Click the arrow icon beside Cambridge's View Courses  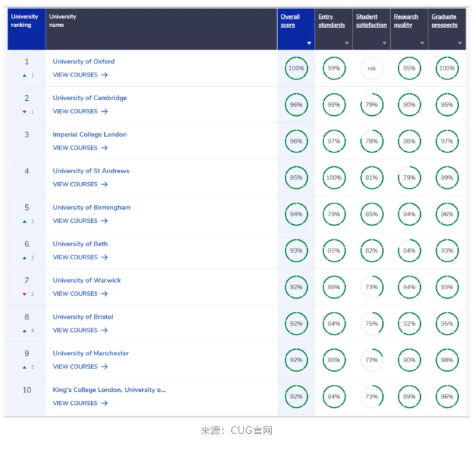click(104, 112)
